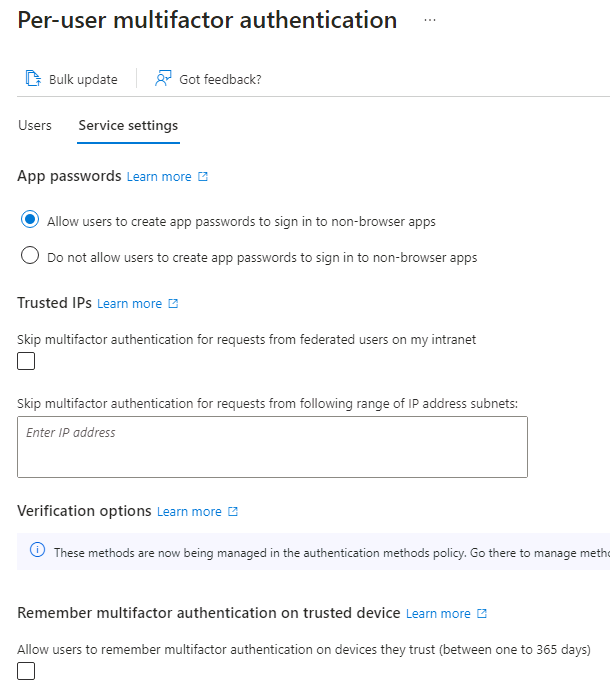Click the Bulk update button label

pos(83,80)
